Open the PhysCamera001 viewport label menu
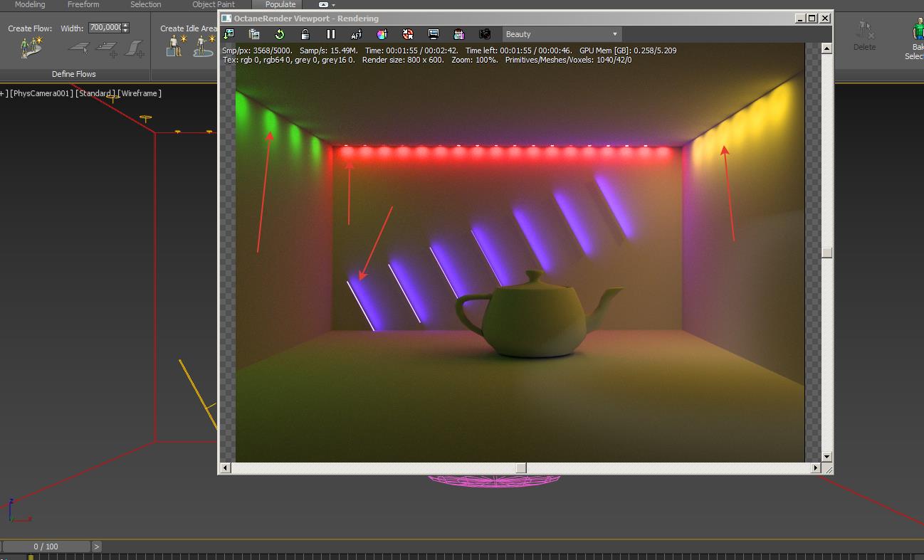924x560 pixels. click(41, 93)
